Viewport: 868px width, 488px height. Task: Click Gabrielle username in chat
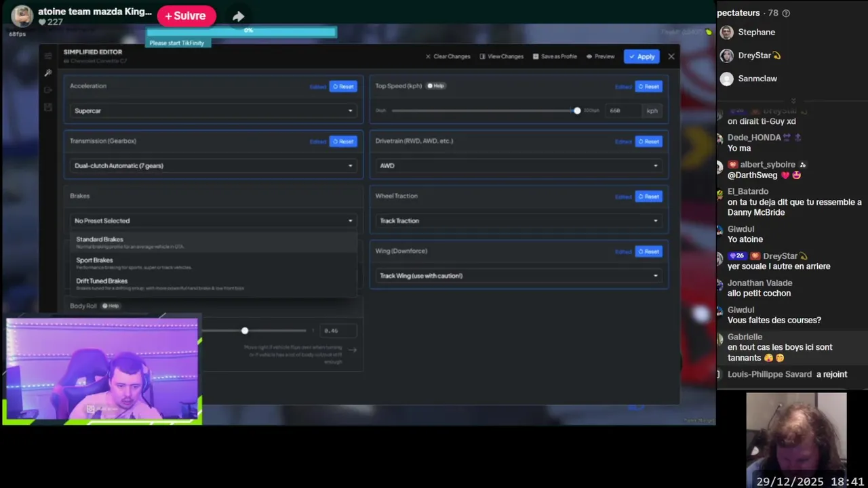point(745,337)
